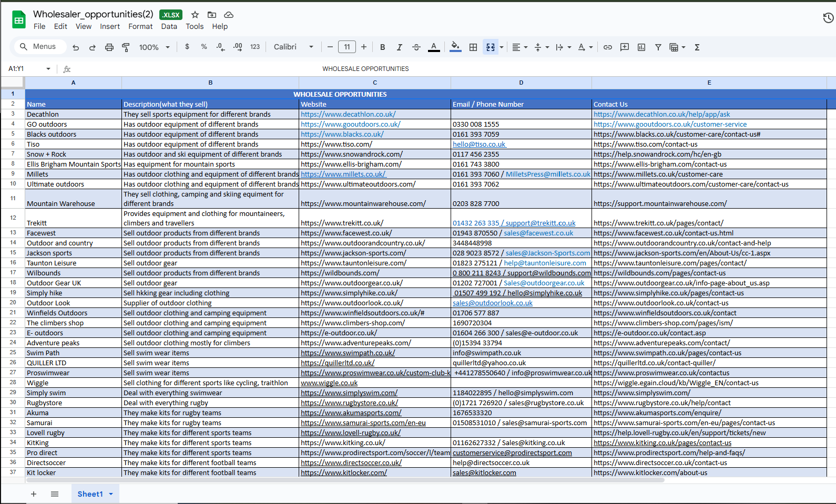The width and height of the screenshot is (836, 504).
Task: Add a new sheet plus button
Action: pos(34,494)
